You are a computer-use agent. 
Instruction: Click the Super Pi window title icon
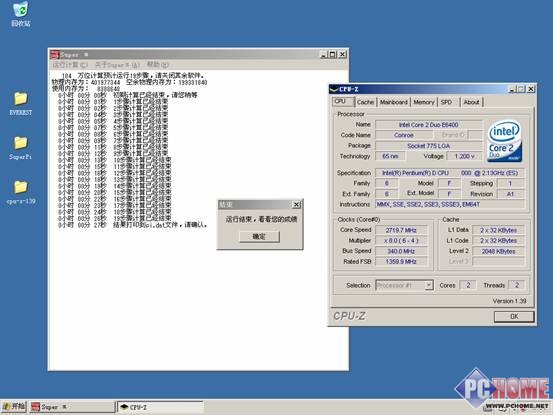click(54, 55)
